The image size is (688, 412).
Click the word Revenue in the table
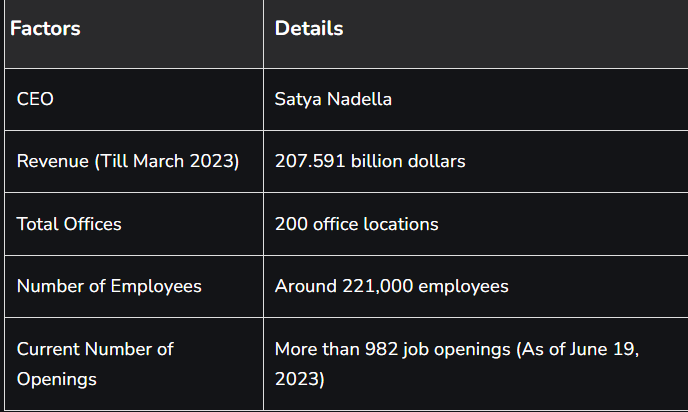point(52,162)
